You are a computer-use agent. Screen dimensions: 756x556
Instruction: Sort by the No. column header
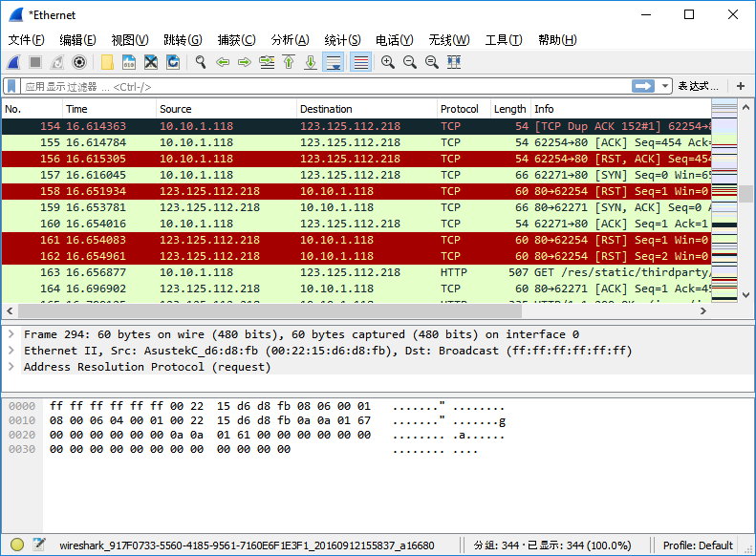point(32,109)
